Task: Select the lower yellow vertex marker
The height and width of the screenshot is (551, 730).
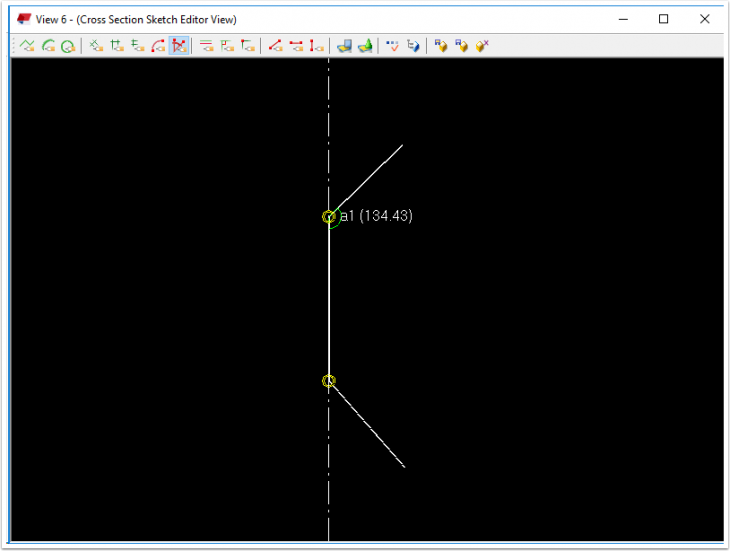Action: pos(328,381)
